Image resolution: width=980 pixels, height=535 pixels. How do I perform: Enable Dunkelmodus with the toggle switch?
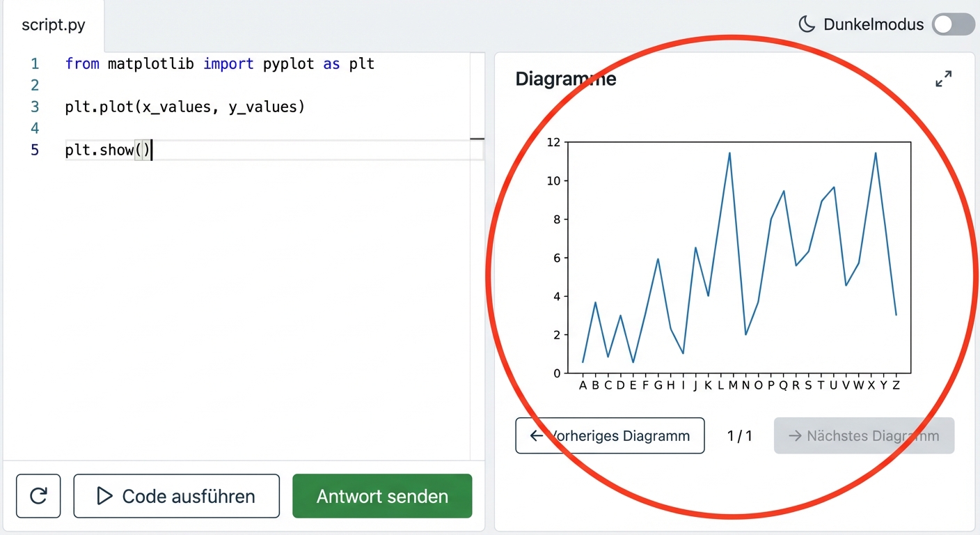tap(952, 24)
